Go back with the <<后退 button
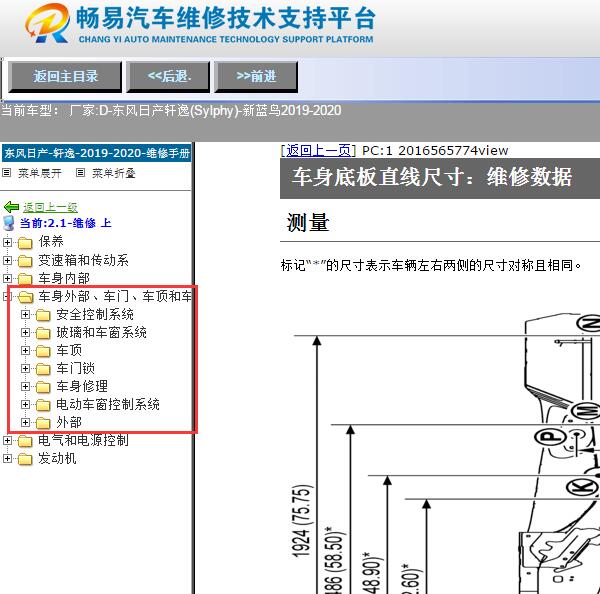Screen dimensions: 600x594 click(168, 77)
